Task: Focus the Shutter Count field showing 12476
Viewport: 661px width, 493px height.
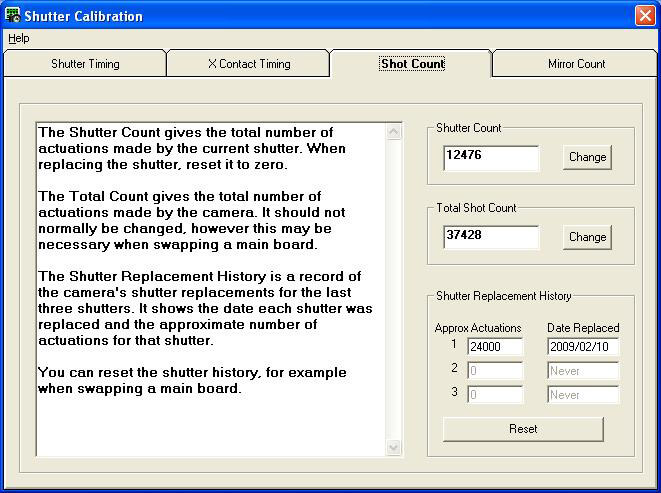Action: [491, 158]
